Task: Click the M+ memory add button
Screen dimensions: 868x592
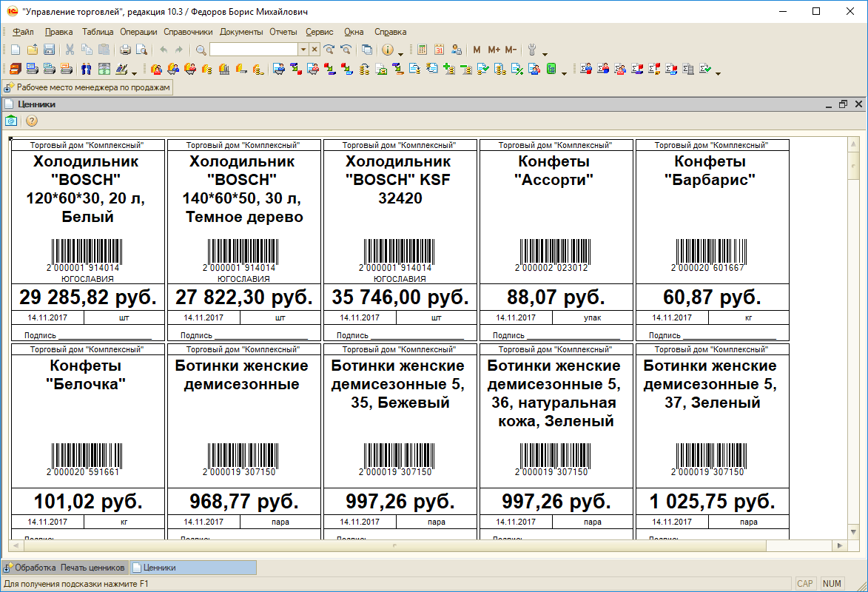Action: (494, 50)
